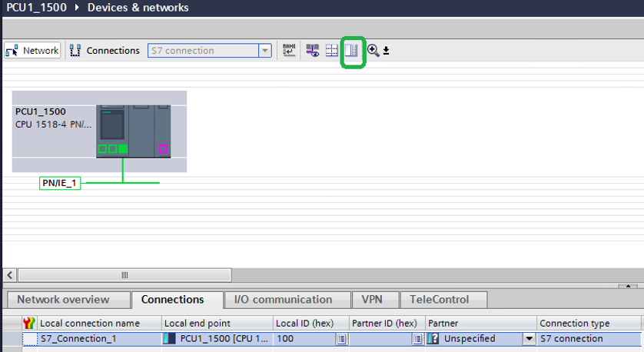The height and width of the screenshot is (352, 644).
Task: Open the Local ID list icon
Action: point(342,339)
